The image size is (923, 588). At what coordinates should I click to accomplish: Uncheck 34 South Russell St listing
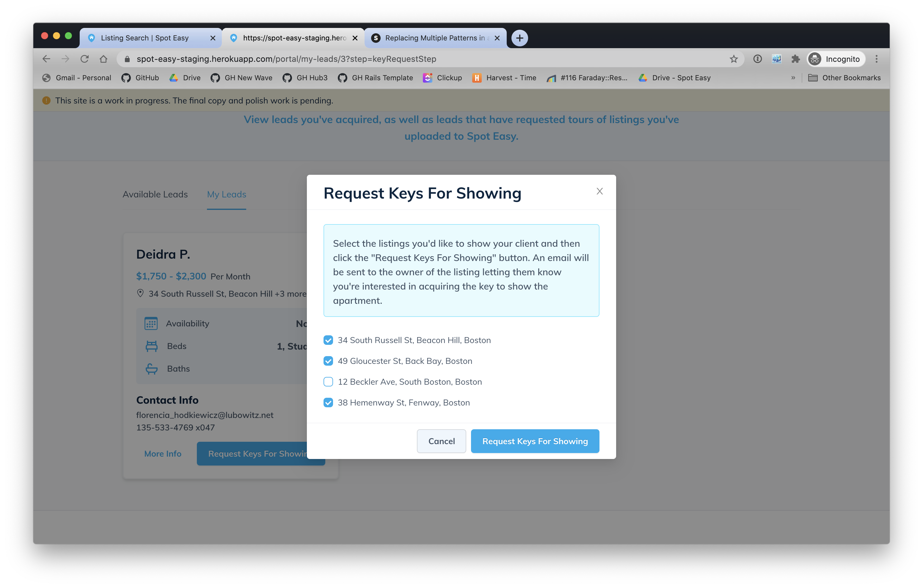328,340
